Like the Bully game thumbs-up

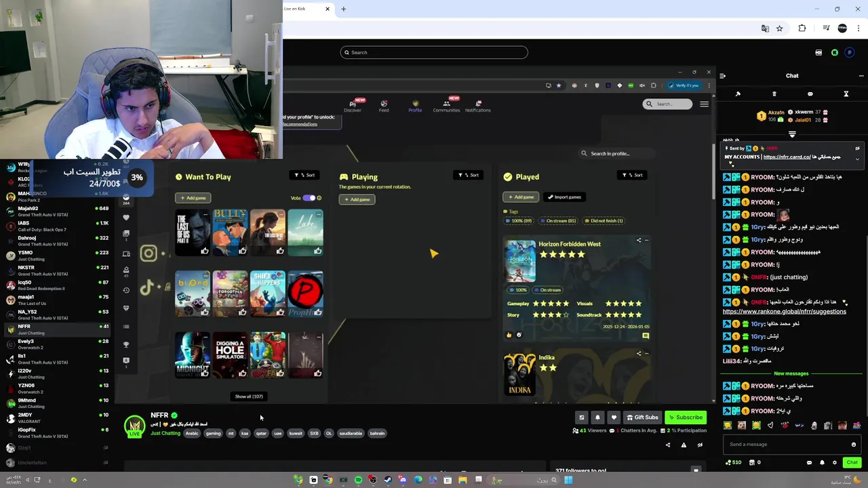tap(242, 251)
